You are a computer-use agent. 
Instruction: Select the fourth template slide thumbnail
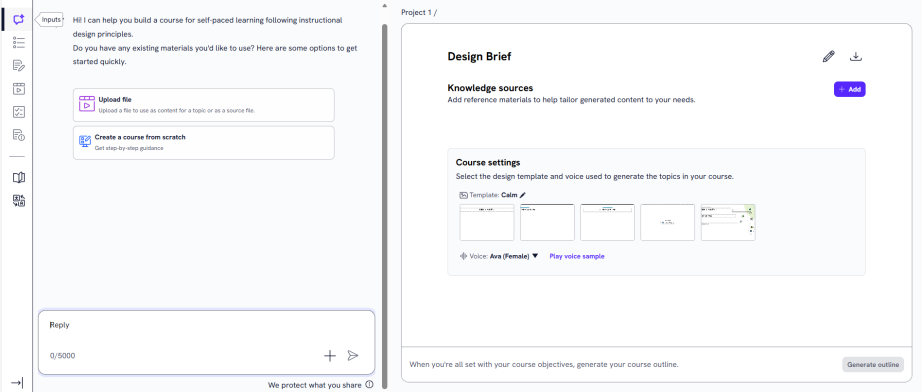667,222
